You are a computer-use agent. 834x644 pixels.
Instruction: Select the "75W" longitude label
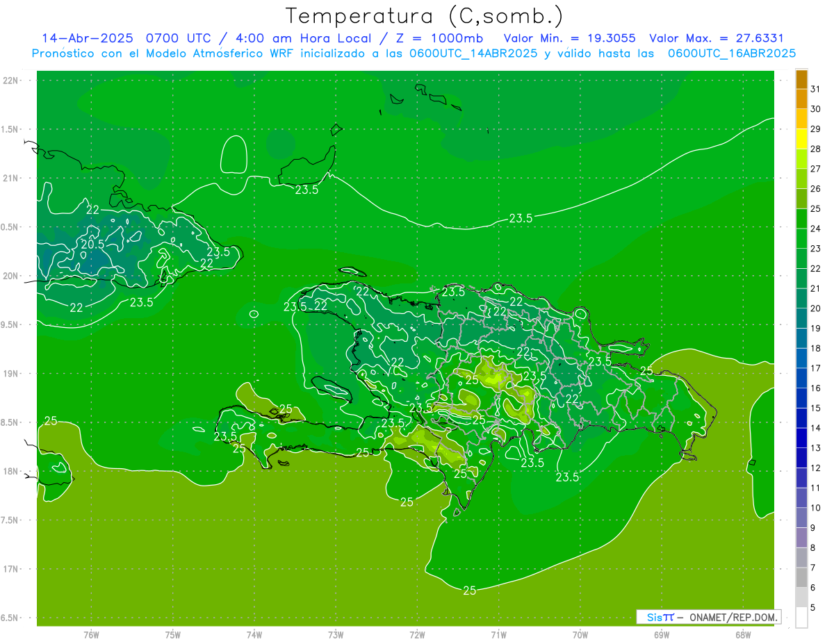(173, 635)
